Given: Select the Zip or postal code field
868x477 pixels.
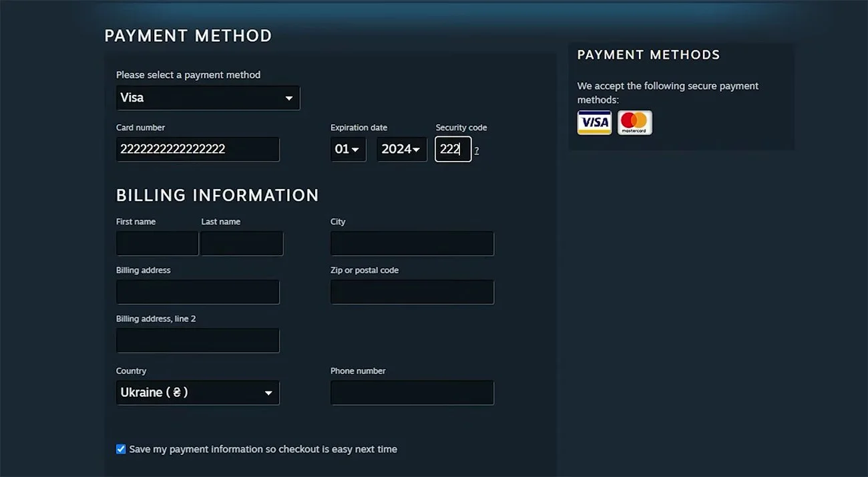Looking at the screenshot, I should click(412, 292).
